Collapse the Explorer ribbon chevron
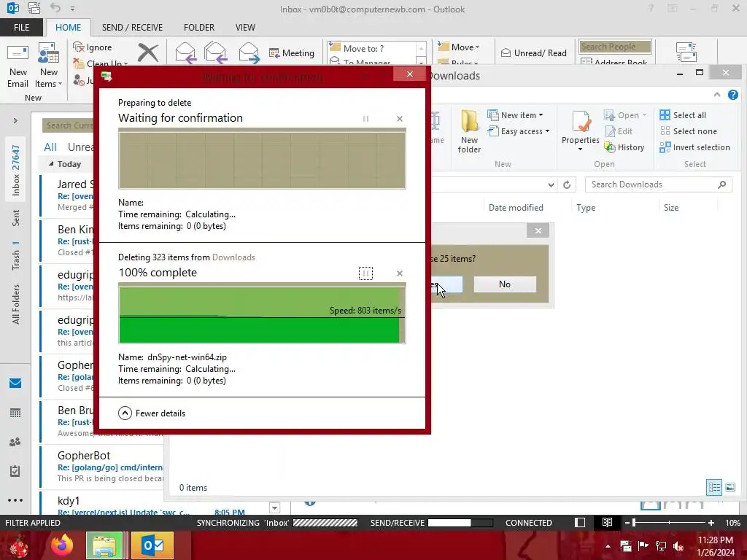 (x=716, y=95)
